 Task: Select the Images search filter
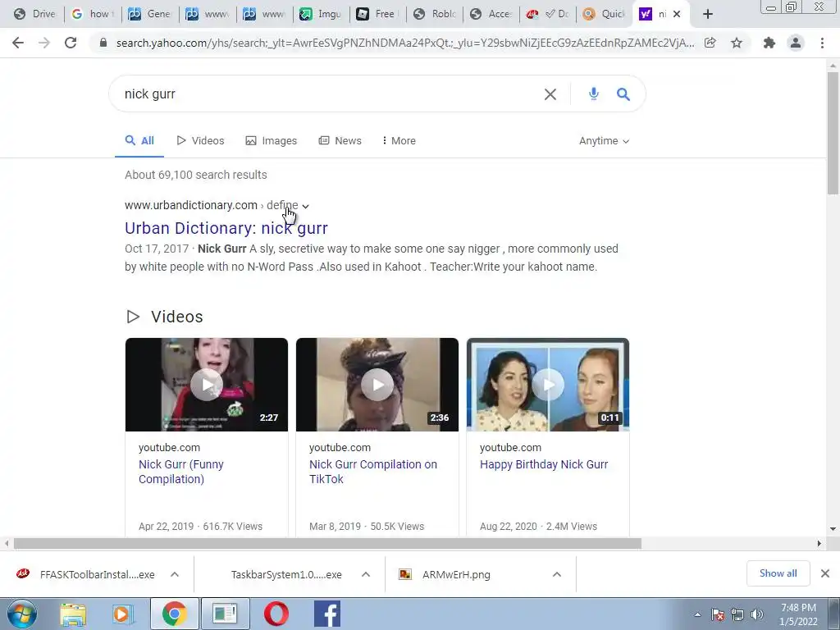(x=271, y=141)
